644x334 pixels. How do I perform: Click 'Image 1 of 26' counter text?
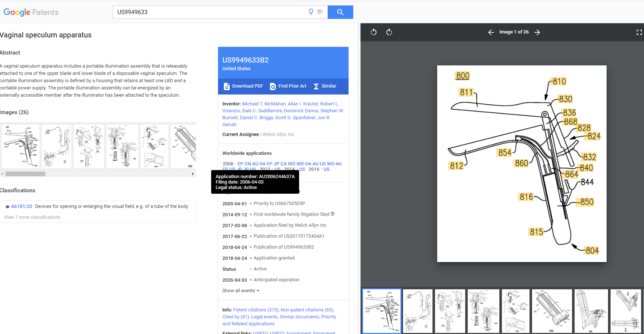coord(514,32)
